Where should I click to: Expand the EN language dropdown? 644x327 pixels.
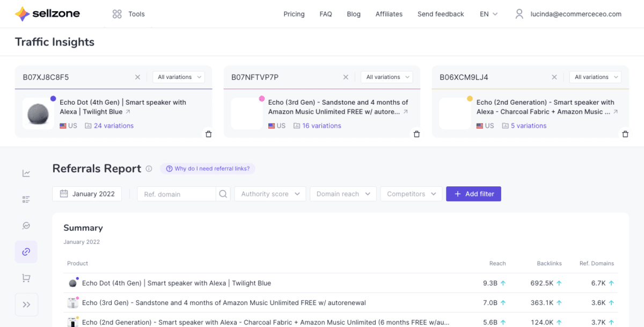[x=489, y=14]
